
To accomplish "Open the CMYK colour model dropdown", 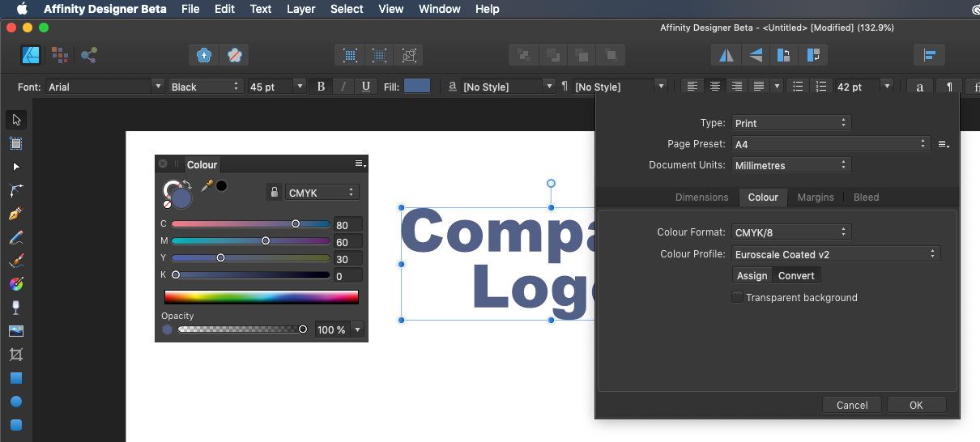I will [322, 193].
